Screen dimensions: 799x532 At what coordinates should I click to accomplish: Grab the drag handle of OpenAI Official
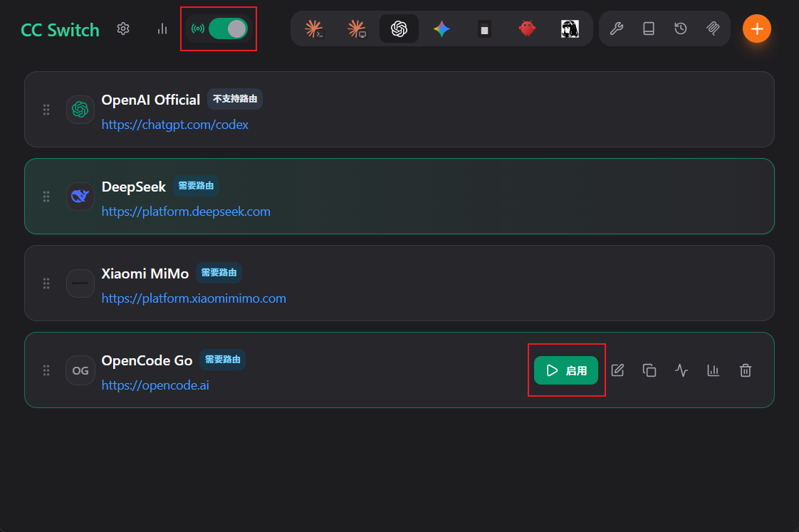[x=46, y=110]
